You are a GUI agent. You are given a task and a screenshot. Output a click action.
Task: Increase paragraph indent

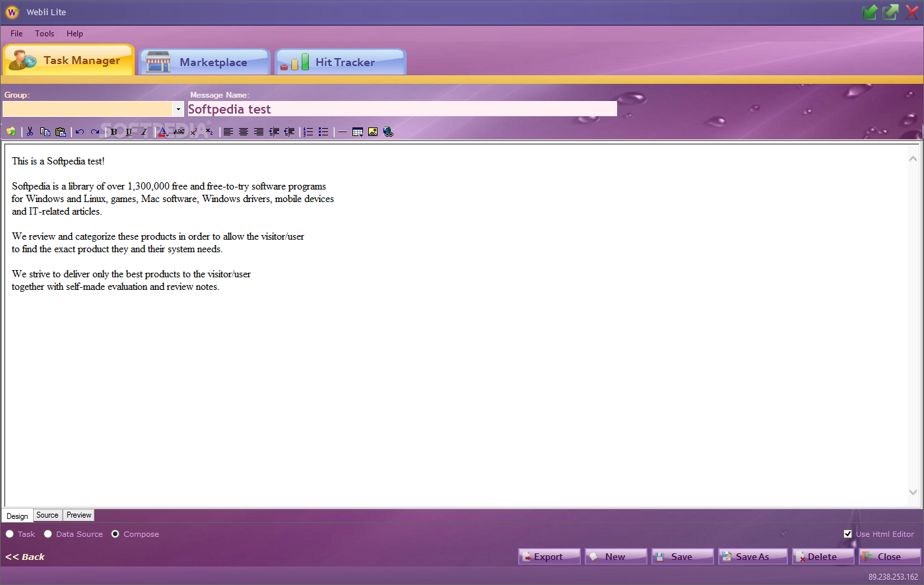(x=274, y=132)
